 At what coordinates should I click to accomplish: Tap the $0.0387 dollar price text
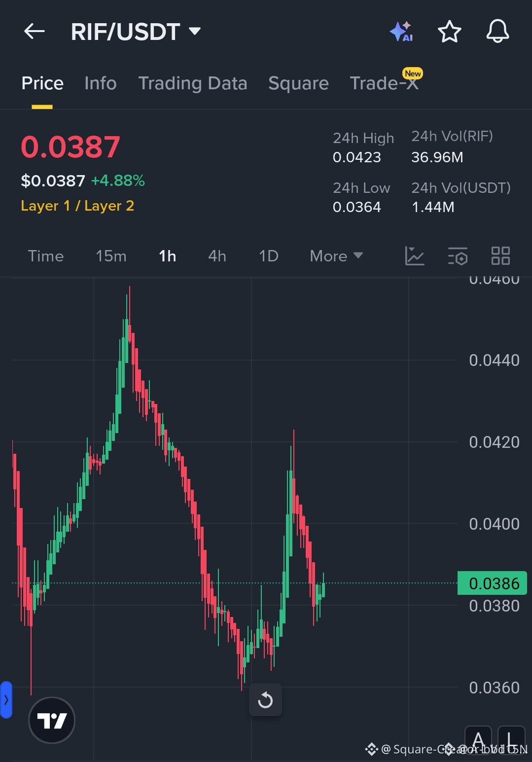[x=53, y=181]
